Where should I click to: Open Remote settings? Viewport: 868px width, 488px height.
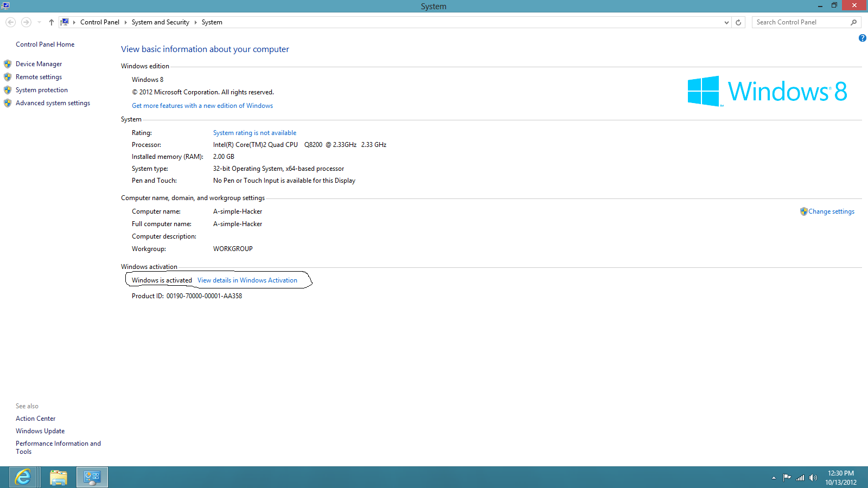pos(39,77)
